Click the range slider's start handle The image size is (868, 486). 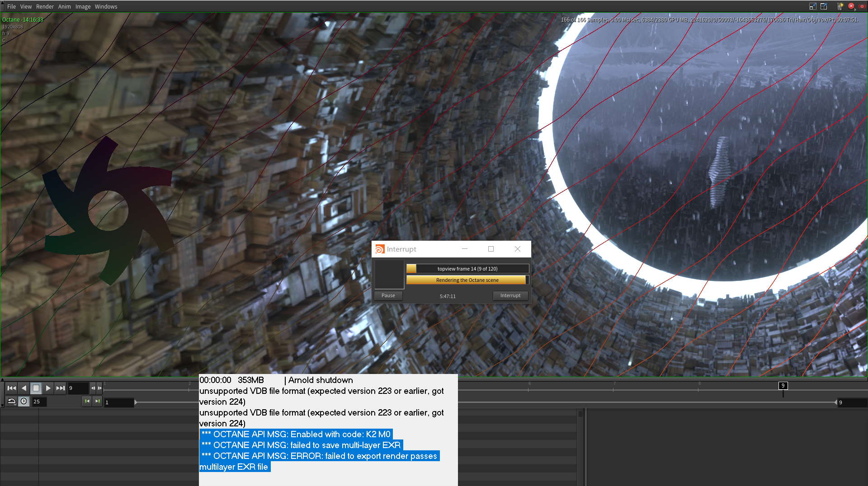(x=136, y=402)
